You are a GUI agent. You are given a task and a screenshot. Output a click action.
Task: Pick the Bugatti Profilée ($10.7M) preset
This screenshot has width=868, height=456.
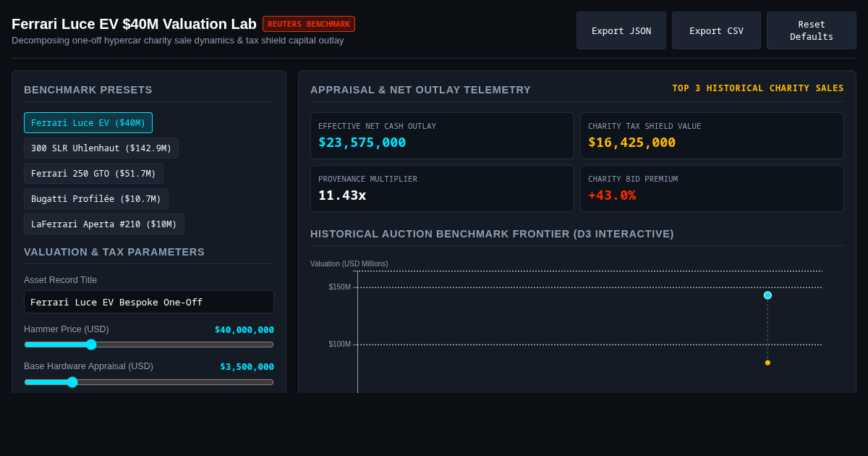[96, 199]
